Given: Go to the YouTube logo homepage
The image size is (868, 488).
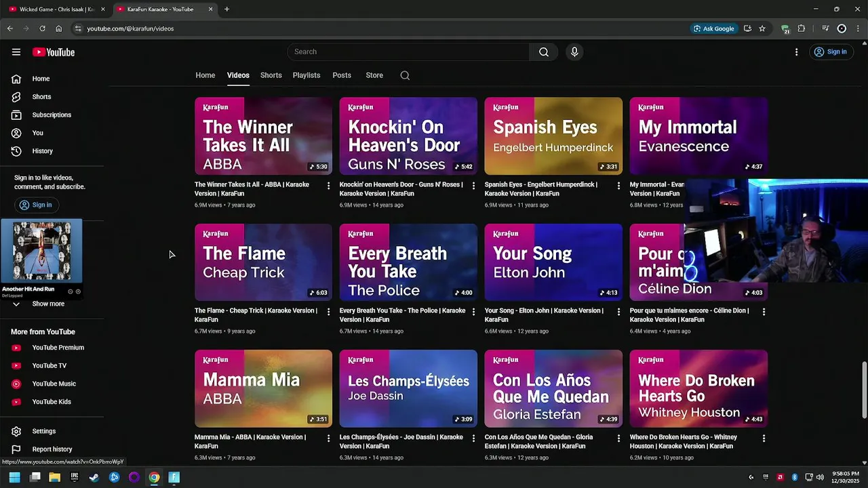Looking at the screenshot, I should click(54, 52).
